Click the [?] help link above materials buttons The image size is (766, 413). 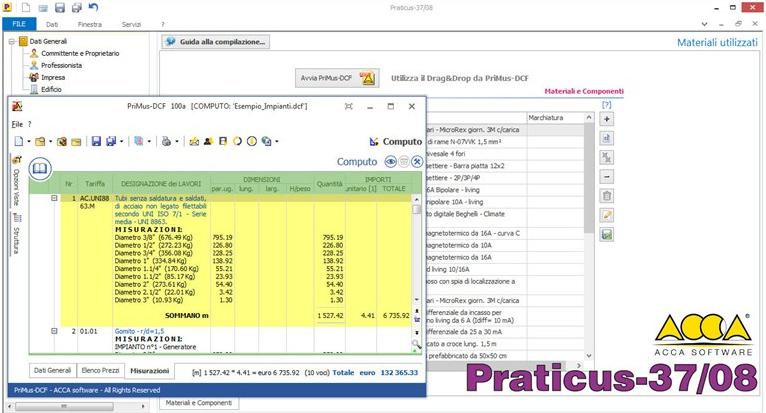click(606, 105)
